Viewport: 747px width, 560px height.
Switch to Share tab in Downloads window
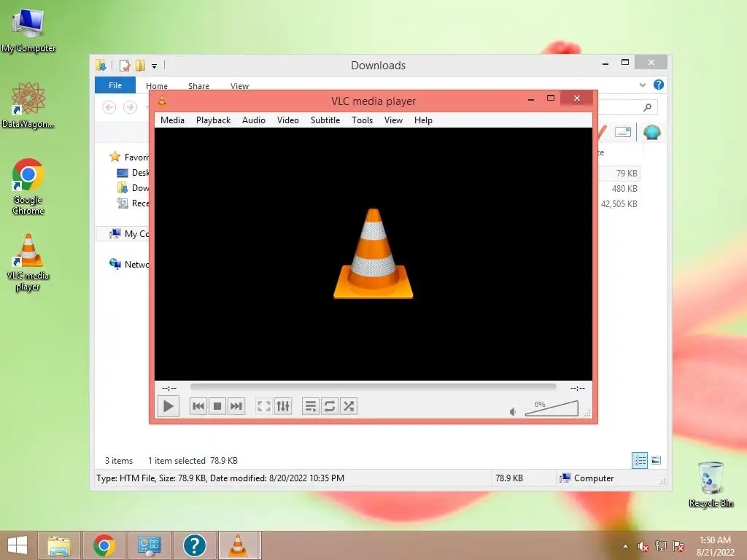pos(198,86)
